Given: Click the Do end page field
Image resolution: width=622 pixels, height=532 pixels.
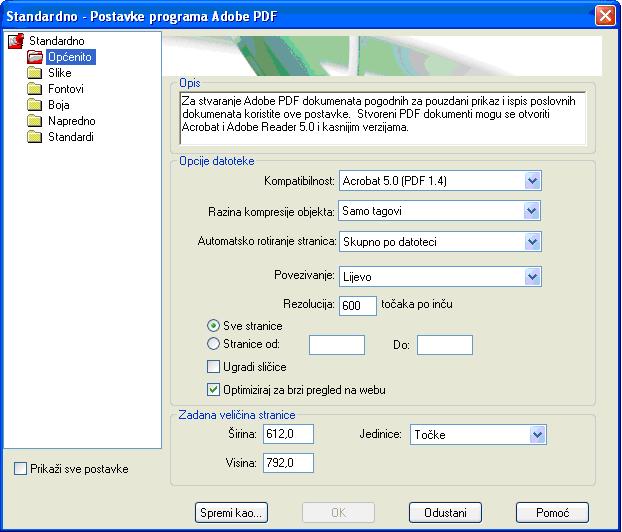Looking at the screenshot, I should tap(445, 345).
